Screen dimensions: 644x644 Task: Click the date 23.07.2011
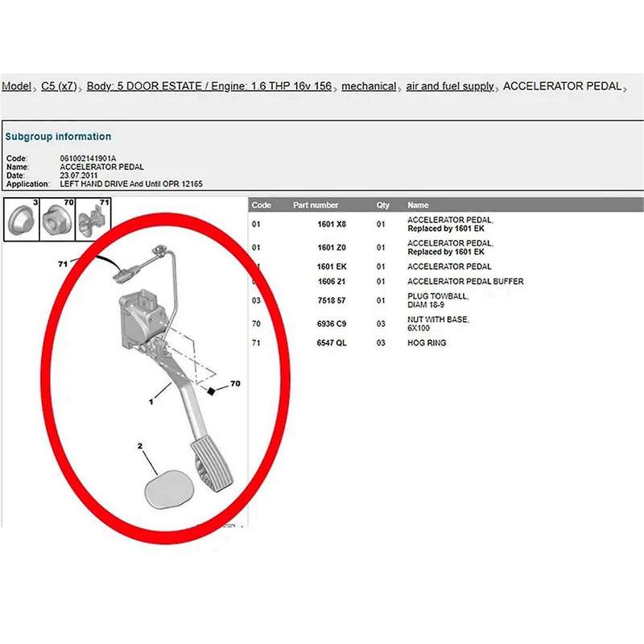click(78, 175)
